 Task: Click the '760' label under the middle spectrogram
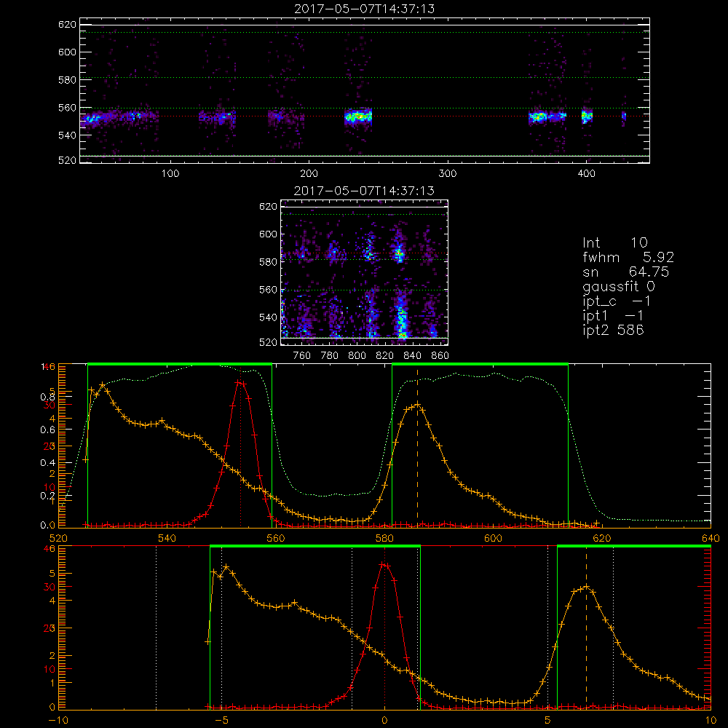[302, 356]
